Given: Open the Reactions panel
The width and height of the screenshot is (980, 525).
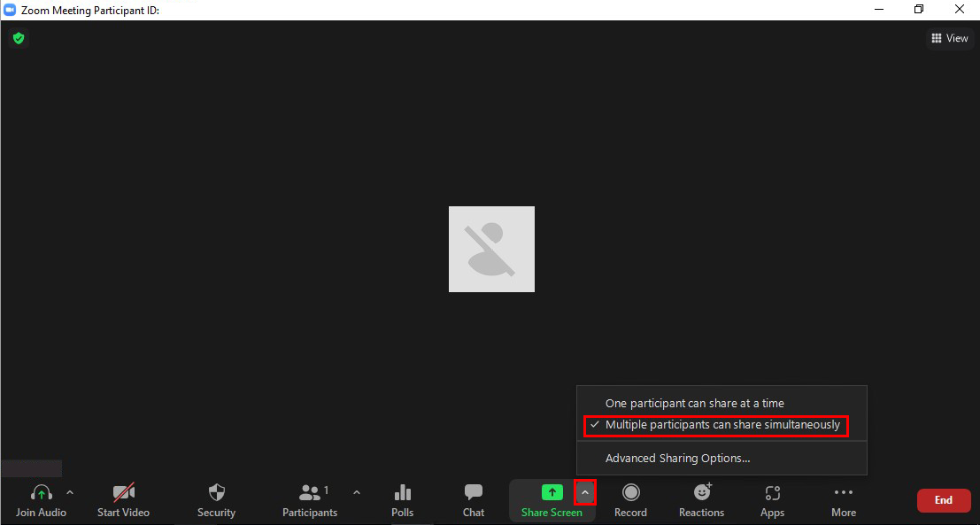Looking at the screenshot, I should (701, 500).
